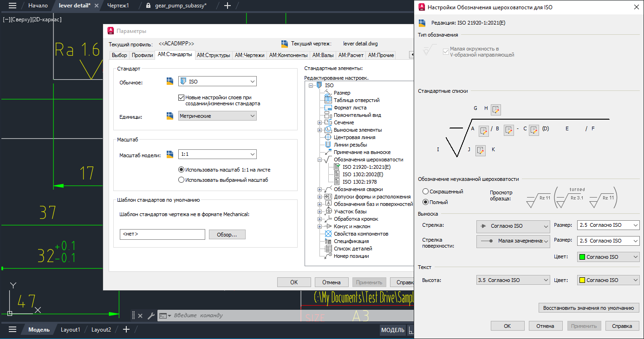Open the Обычное standard ISO dropdown
644x339 pixels.
(218, 82)
